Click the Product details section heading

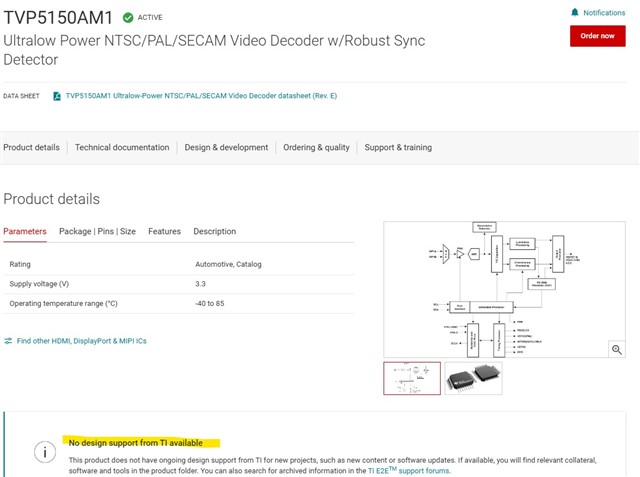click(51, 199)
